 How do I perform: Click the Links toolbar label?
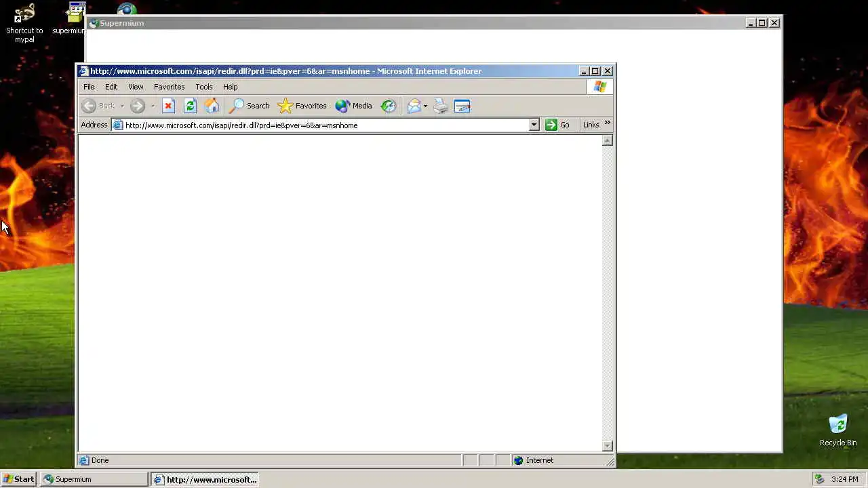591,125
